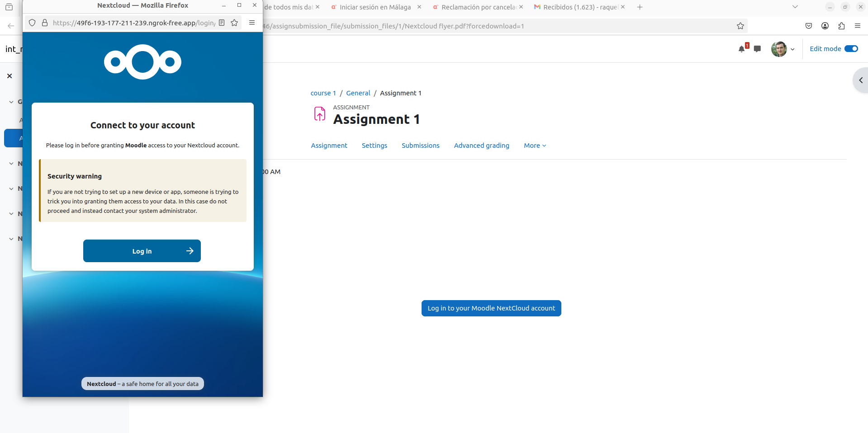This screenshot has height=433, width=868.
Task: Collapse the third course index section chevron
Action: [11, 188]
